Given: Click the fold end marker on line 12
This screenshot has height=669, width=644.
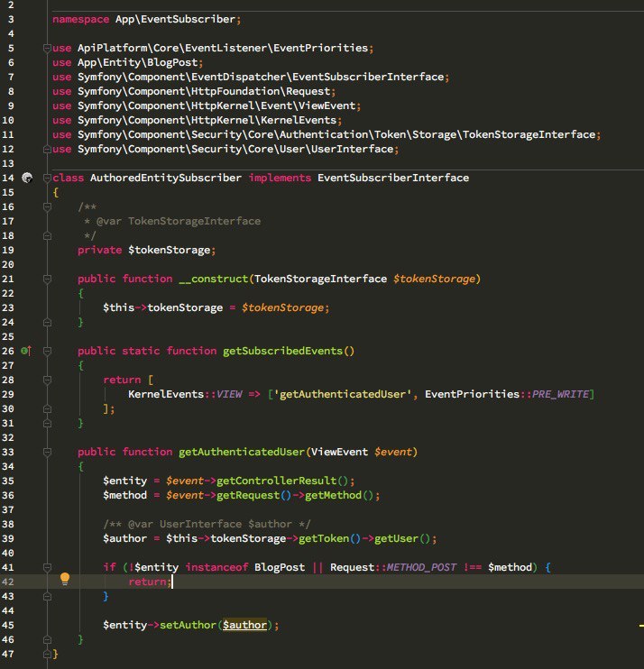Looking at the screenshot, I should pyautogui.click(x=48, y=150).
